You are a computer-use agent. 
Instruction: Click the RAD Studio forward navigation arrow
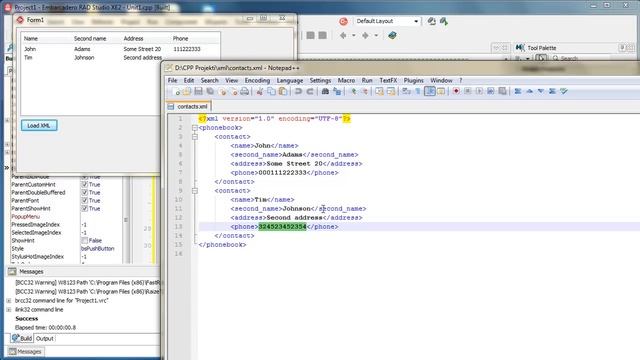(365, 36)
